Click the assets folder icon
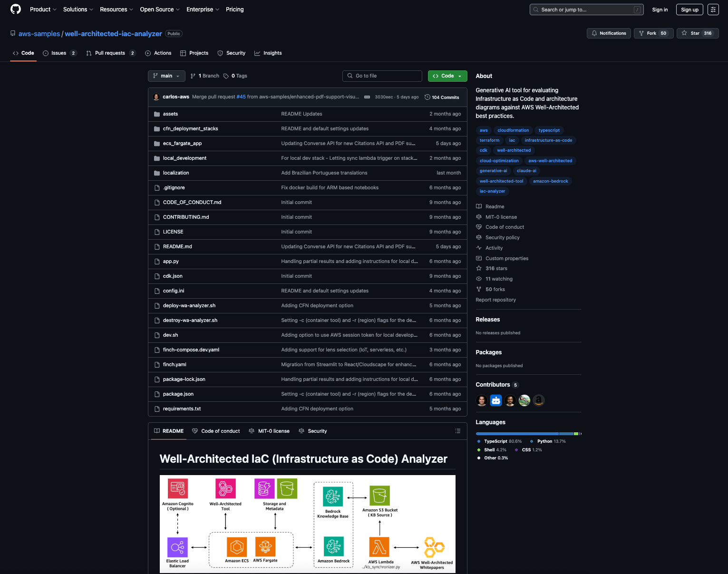 tap(157, 114)
